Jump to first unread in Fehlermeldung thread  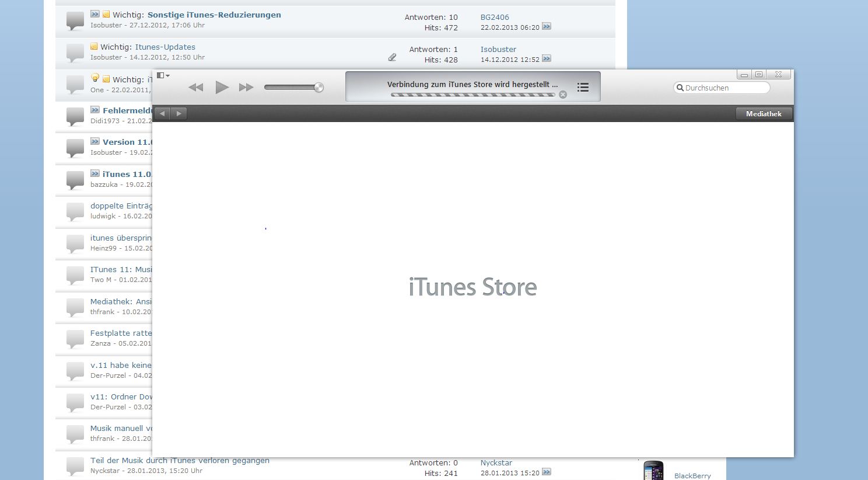click(x=95, y=110)
